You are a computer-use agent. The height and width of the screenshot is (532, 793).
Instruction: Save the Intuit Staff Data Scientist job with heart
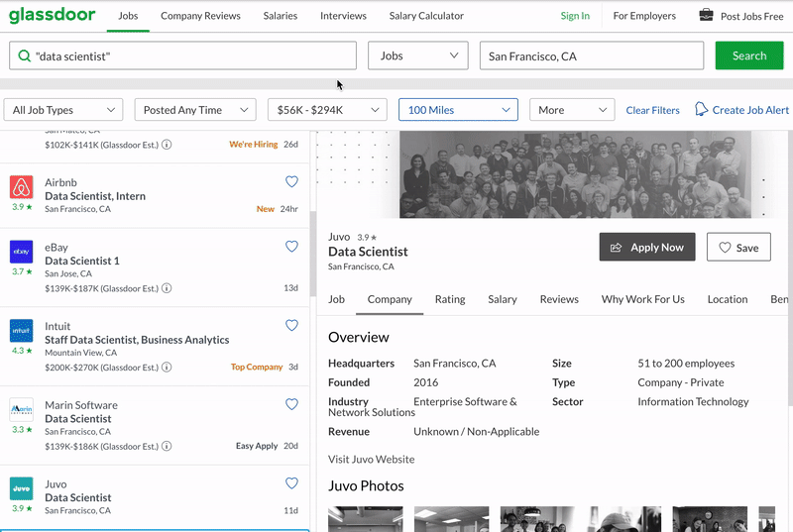pyautogui.click(x=291, y=325)
